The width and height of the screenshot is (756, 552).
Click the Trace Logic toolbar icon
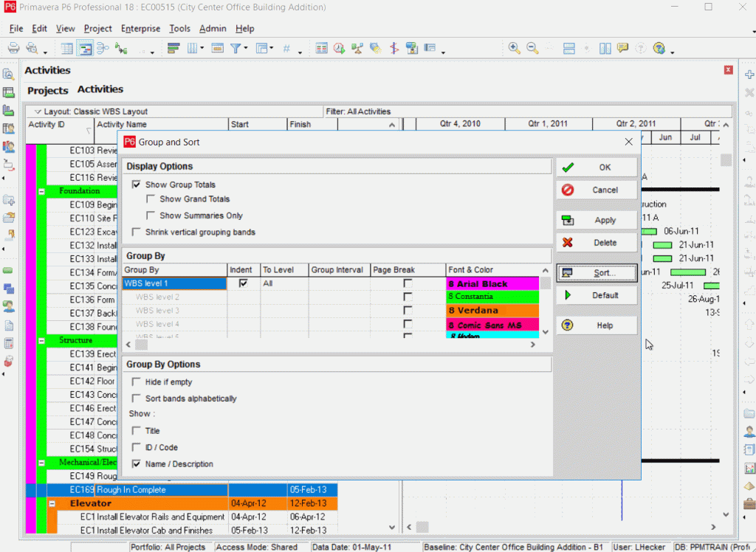[121, 48]
